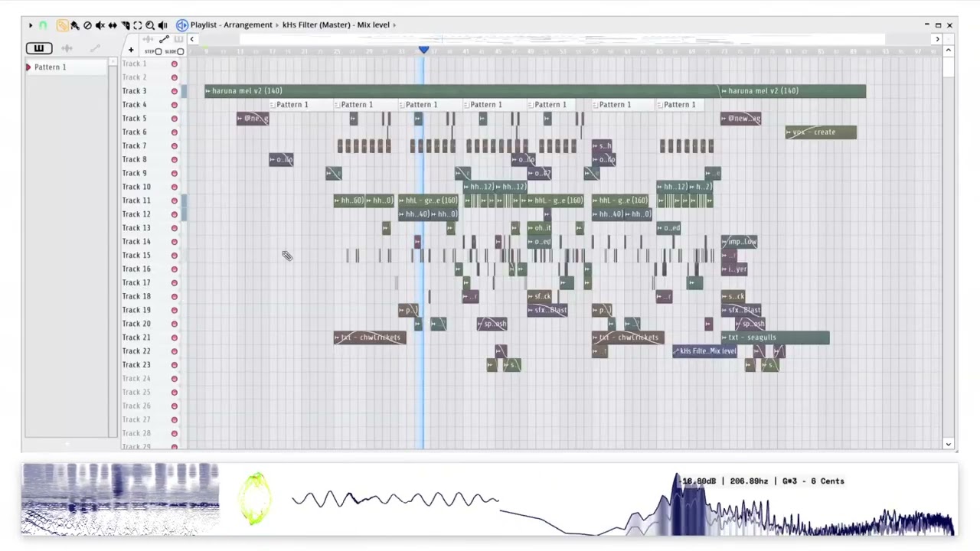Open menu of first haruna mel v2 clip

(x=208, y=91)
